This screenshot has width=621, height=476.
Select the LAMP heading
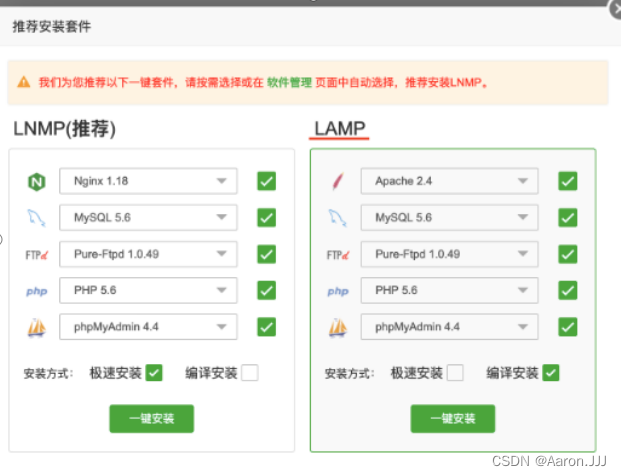coord(339,128)
